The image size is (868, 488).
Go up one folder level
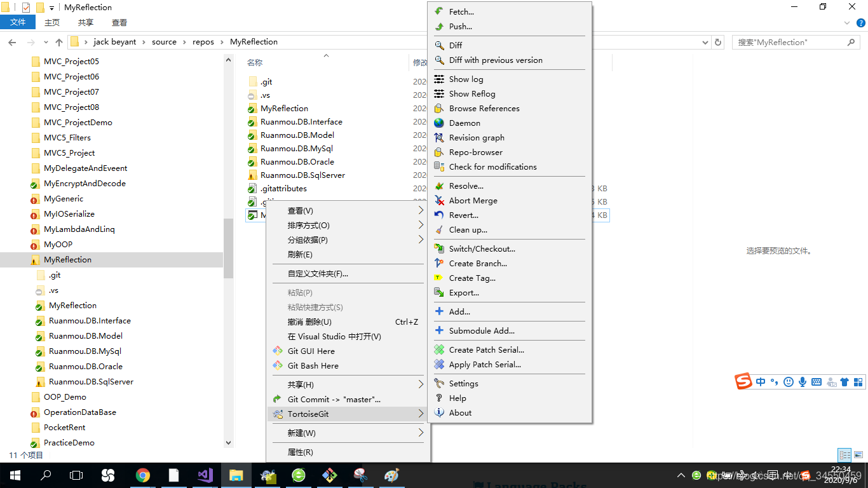(59, 42)
